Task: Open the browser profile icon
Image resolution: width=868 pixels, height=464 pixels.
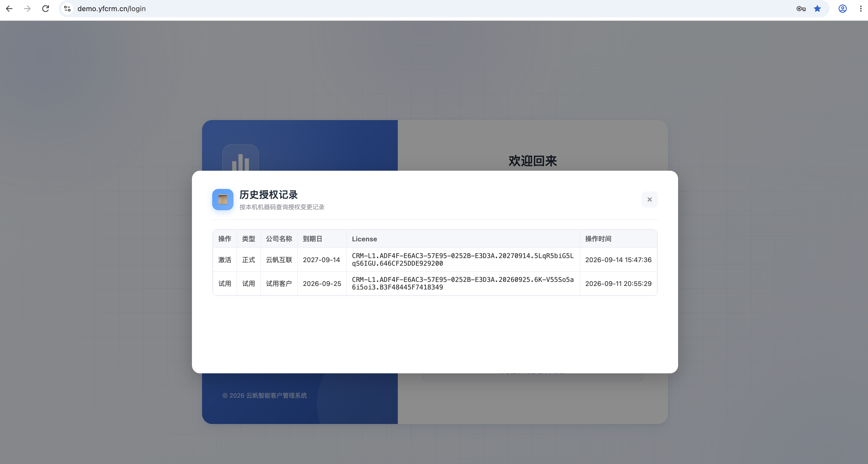Action: click(842, 9)
